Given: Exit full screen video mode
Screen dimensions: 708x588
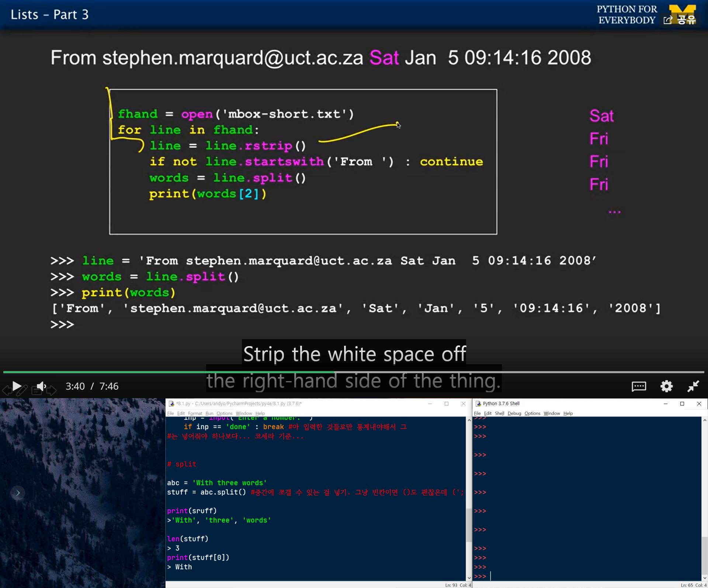Looking at the screenshot, I should coord(693,386).
